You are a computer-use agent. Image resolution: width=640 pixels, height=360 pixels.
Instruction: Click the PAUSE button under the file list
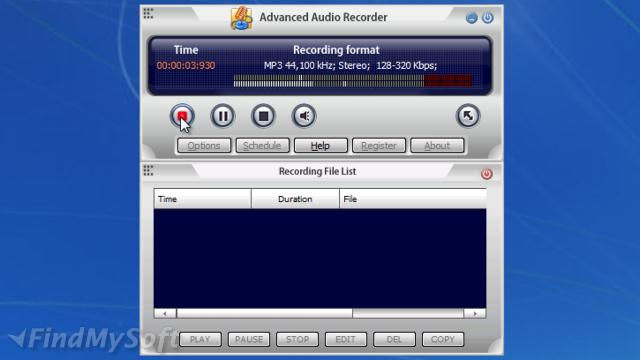tap(249, 339)
